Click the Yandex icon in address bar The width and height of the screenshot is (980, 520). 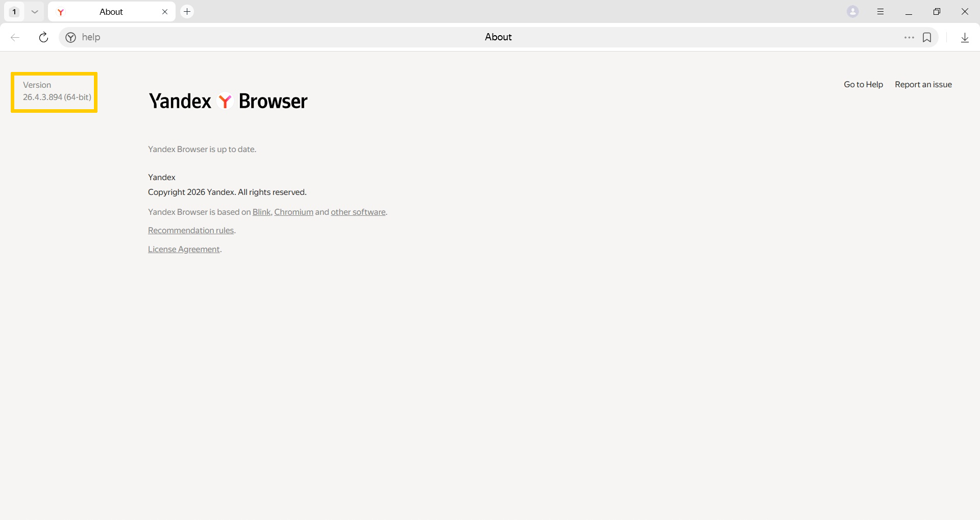(71, 37)
